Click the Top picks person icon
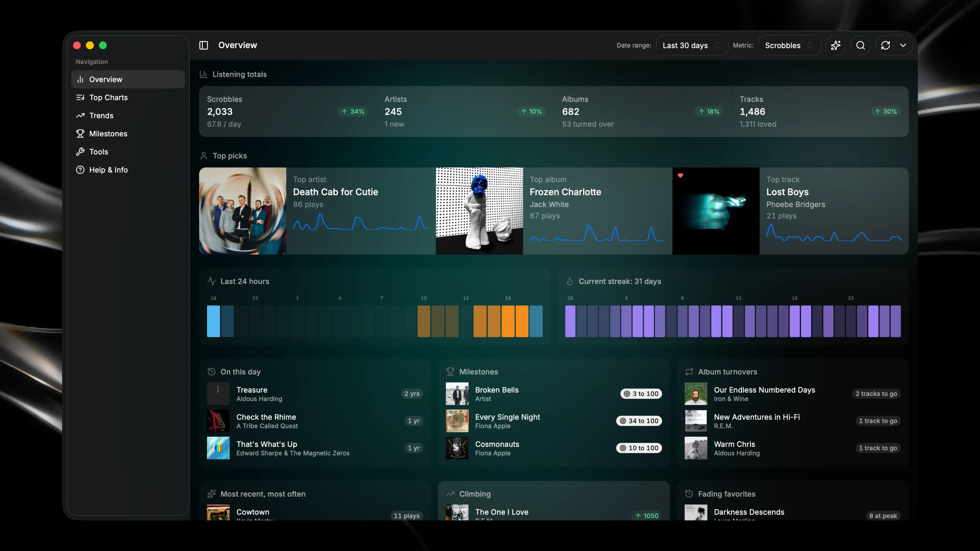The height and width of the screenshot is (551, 980). 204,156
